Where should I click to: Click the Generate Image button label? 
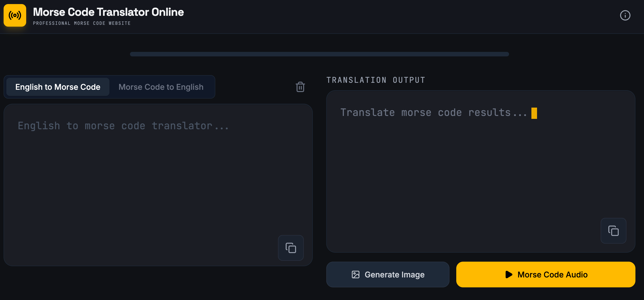pos(394,275)
